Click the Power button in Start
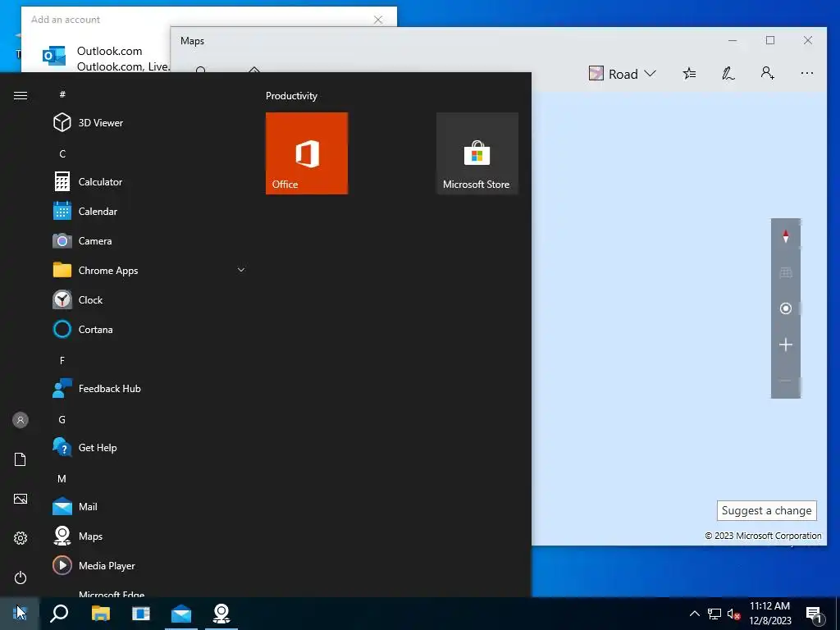This screenshot has height=630, width=840. 21,577
